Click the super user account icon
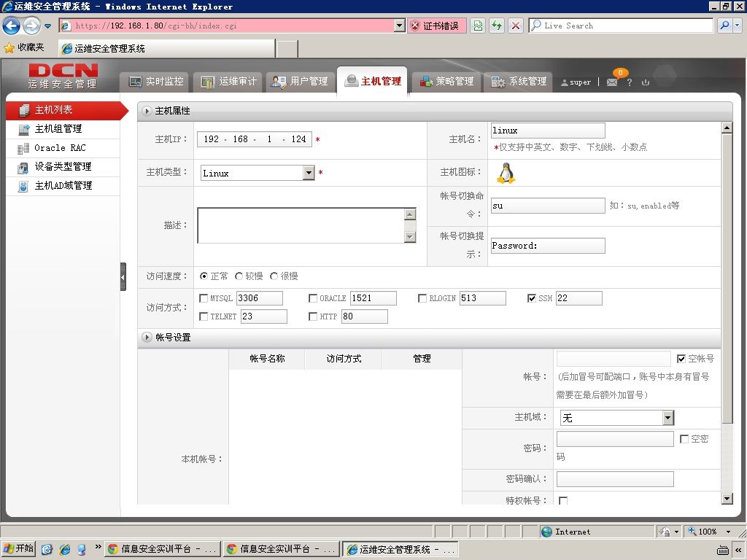This screenshot has width=747, height=560. 564,82
